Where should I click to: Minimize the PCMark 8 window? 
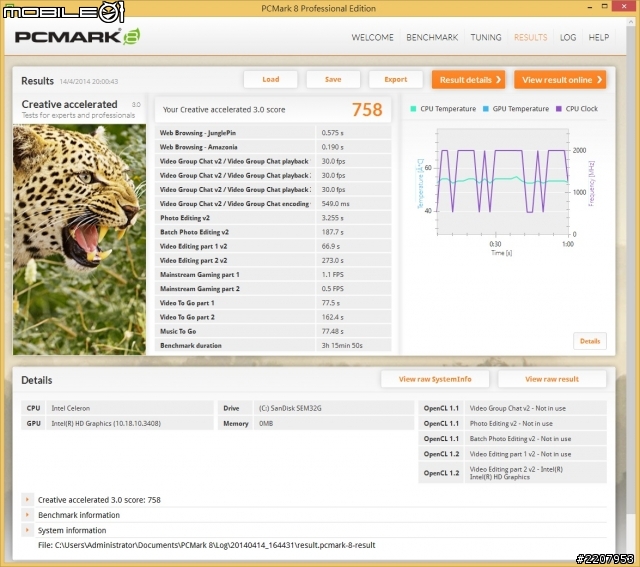point(590,7)
